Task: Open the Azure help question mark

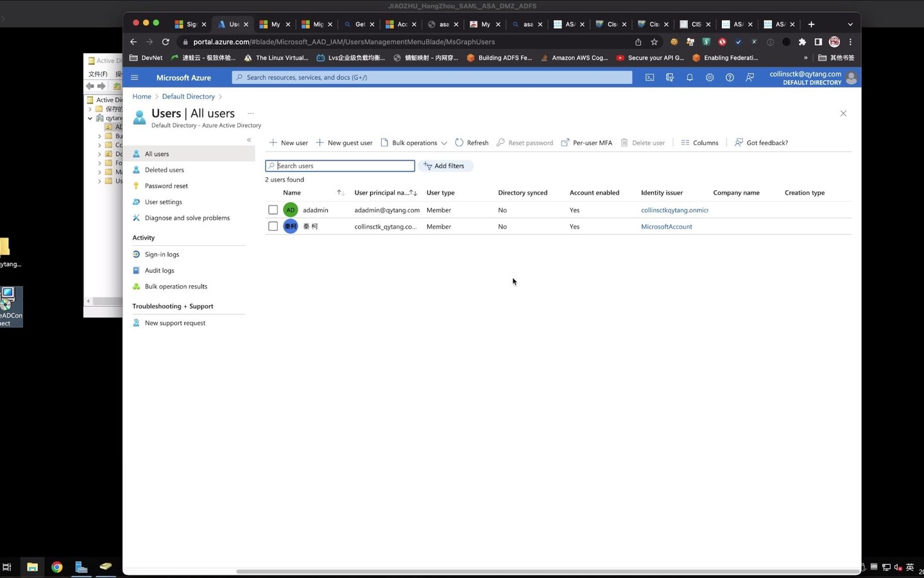Action: (x=730, y=77)
